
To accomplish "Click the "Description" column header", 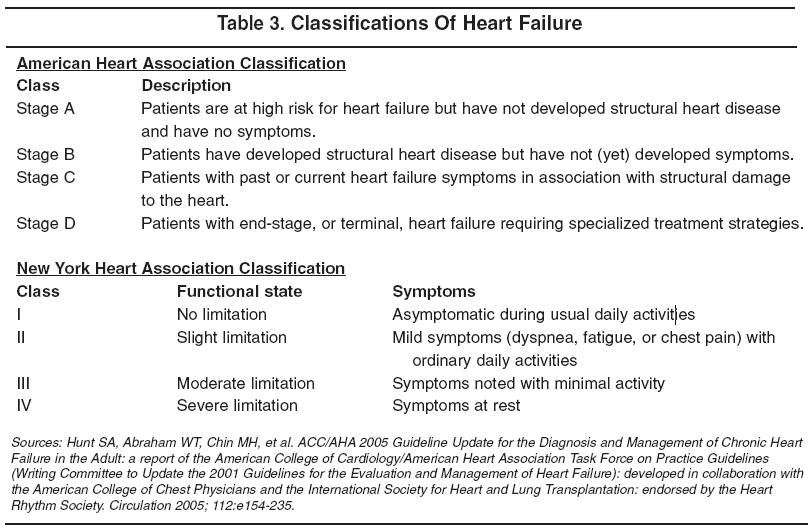I will tap(186, 86).
